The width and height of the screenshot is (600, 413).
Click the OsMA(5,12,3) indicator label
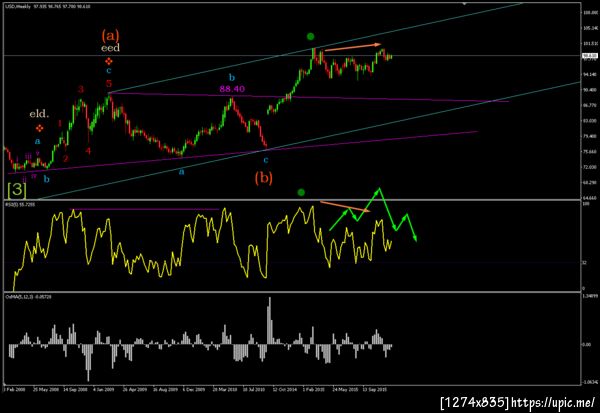(28, 297)
